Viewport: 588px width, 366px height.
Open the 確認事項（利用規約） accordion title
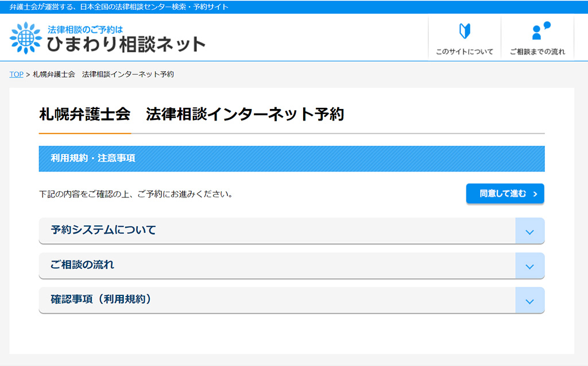(x=101, y=299)
